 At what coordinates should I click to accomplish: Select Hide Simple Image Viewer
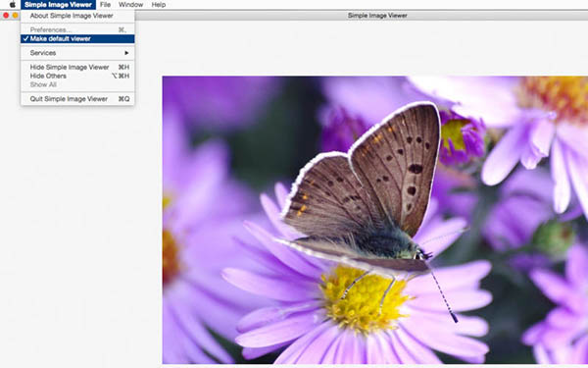pyautogui.click(x=77, y=67)
